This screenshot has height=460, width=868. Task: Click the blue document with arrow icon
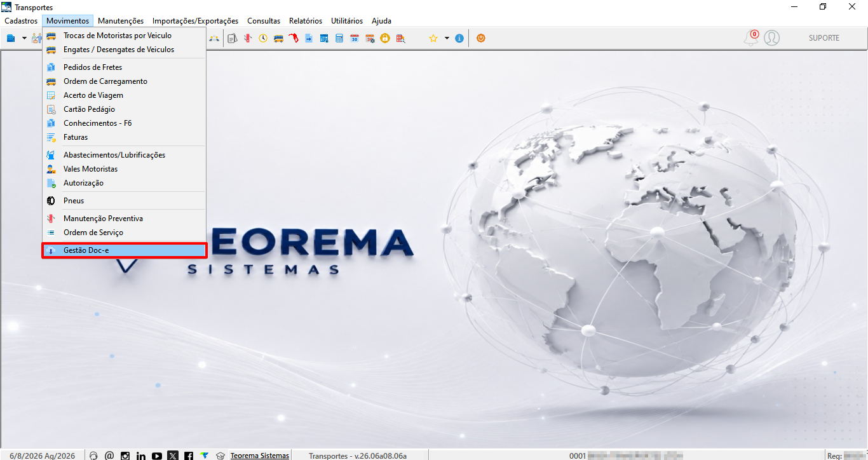pyautogui.click(x=309, y=38)
